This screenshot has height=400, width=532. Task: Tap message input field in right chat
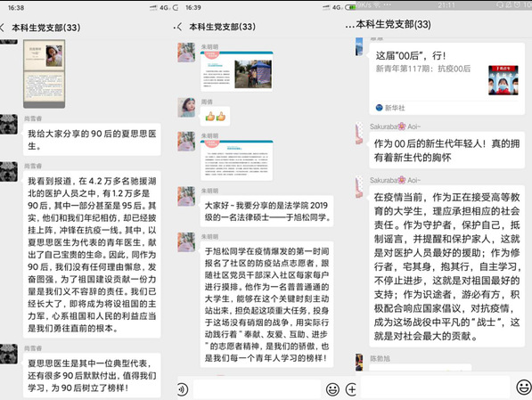435,387
